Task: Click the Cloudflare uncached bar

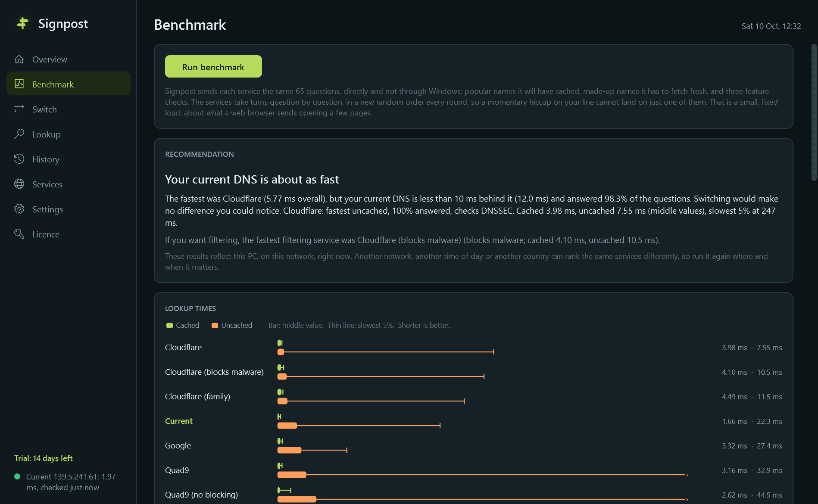Action: tap(281, 352)
